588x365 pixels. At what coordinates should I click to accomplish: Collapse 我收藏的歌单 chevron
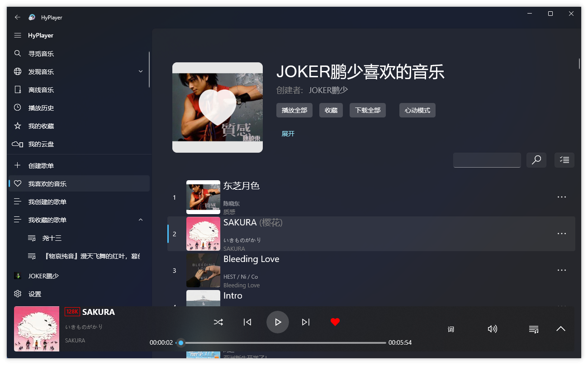coord(141,220)
